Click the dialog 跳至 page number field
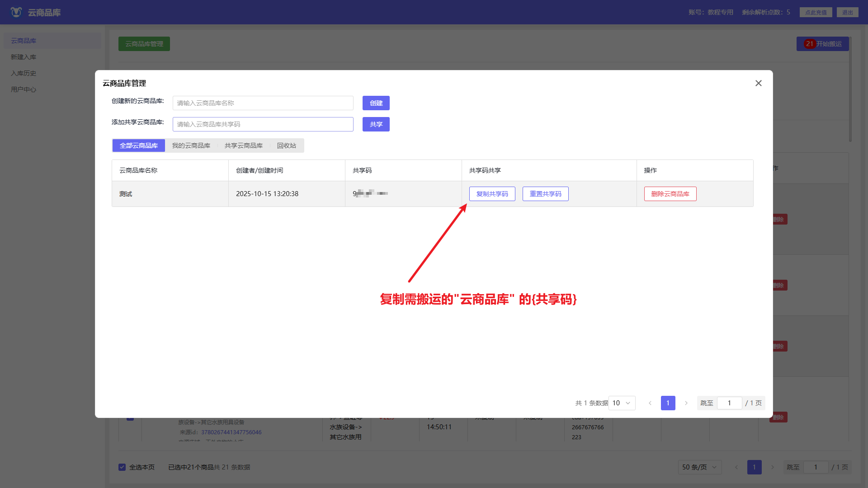Image resolution: width=868 pixels, height=488 pixels. point(729,403)
